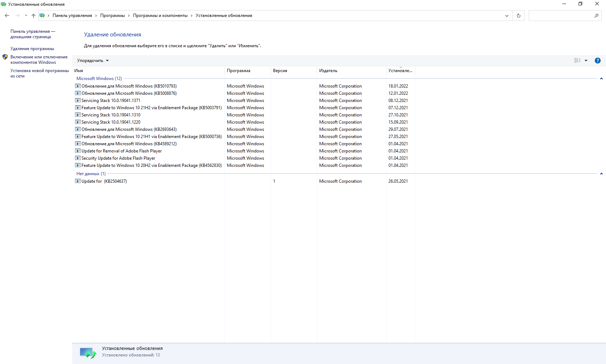Open the view options dropdown arrow
Image resolution: width=606 pixels, height=364 pixels.
(x=586, y=61)
